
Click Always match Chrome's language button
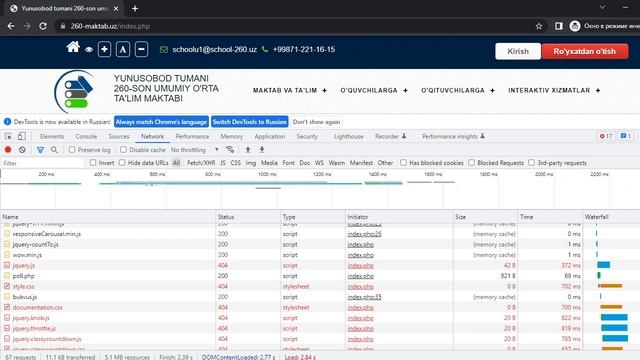pyautogui.click(x=161, y=122)
